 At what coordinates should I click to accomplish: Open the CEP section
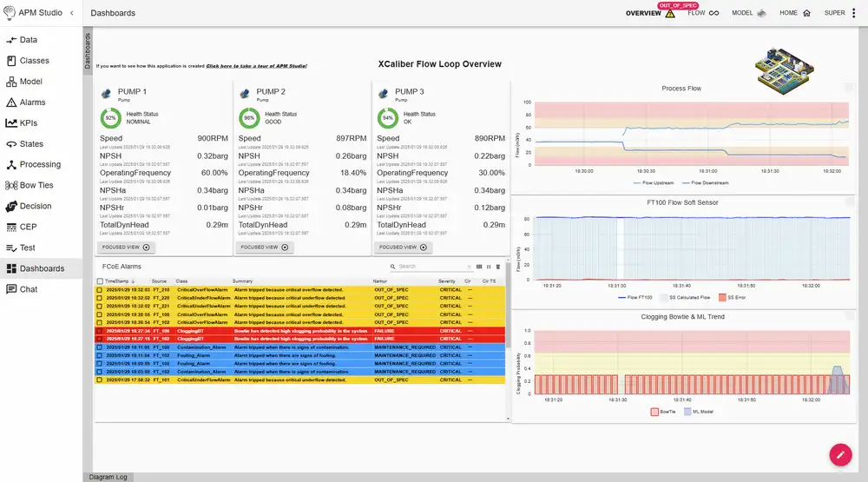23,227
